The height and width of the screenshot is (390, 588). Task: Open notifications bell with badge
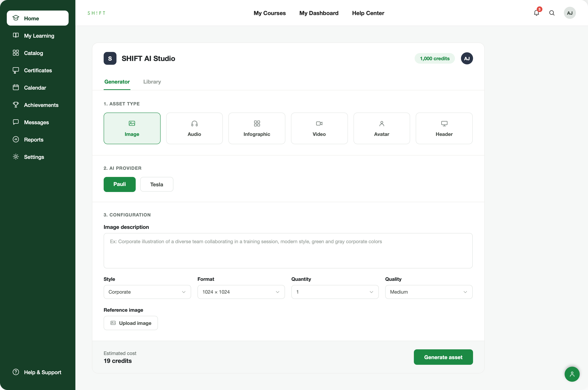click(536, 12)
